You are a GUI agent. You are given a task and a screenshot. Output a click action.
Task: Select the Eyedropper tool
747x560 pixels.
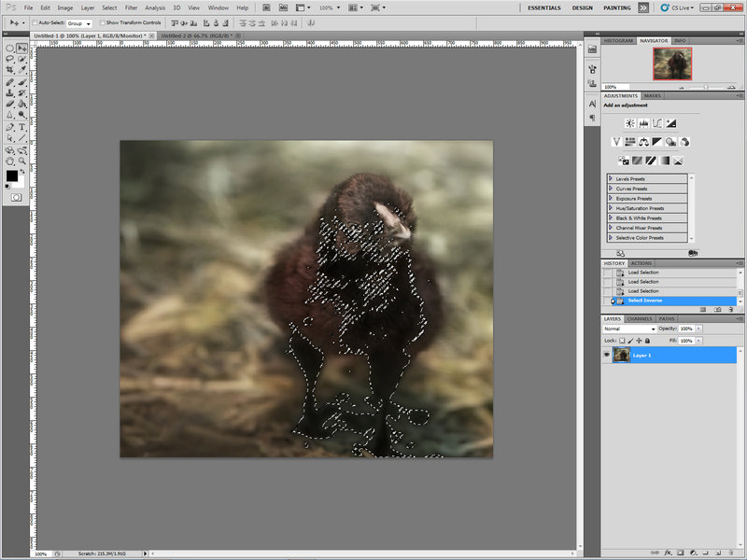(x=21, y=70)
